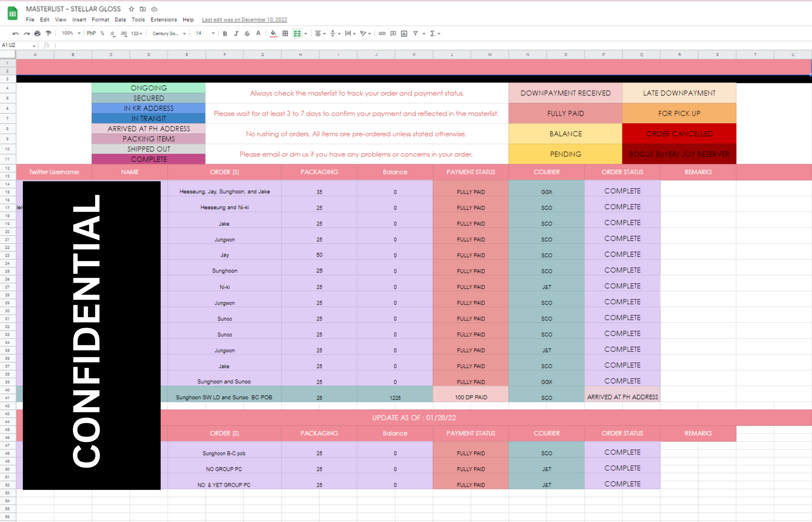Insert a chart from the toolbar

(x=404, y=33)
